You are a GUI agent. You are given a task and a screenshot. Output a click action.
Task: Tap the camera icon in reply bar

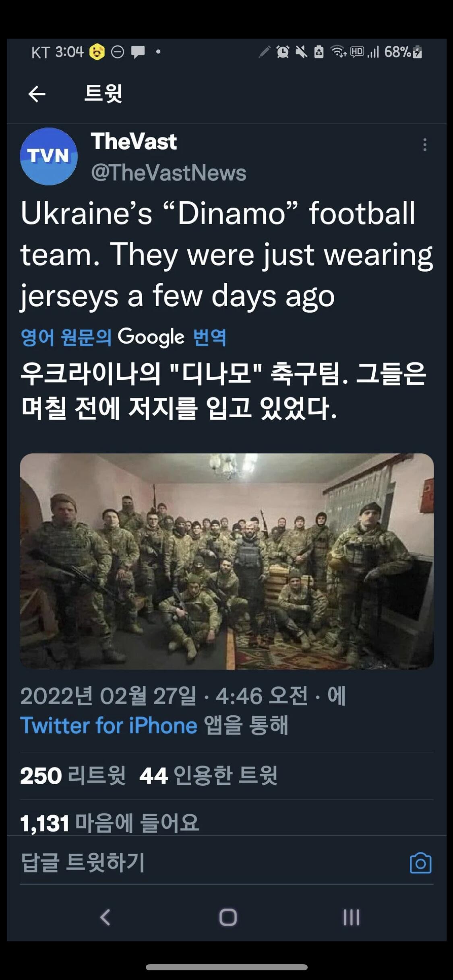pos(420,863)
